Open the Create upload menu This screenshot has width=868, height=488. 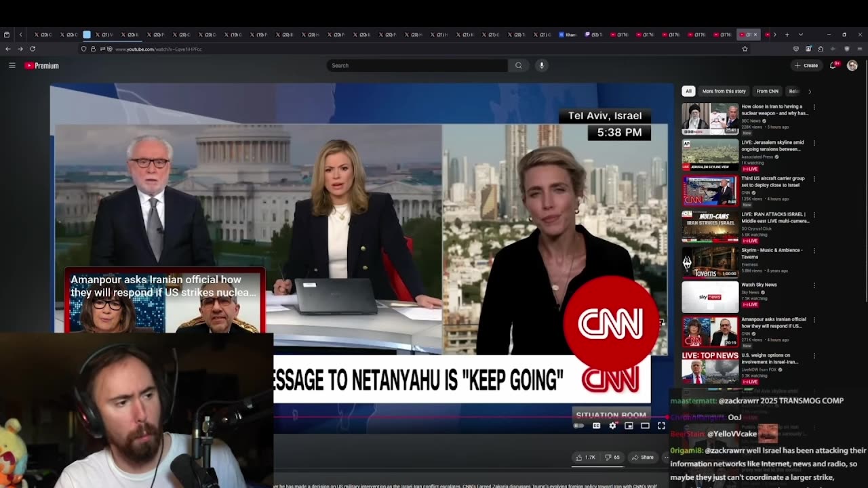807,66
